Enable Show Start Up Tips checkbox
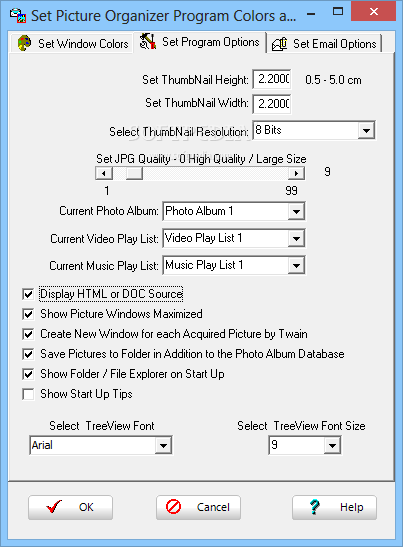 coord(28,394)
